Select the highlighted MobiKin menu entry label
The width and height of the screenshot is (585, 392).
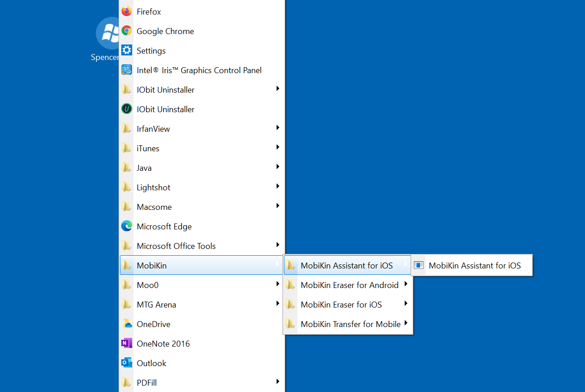(152, 265)
